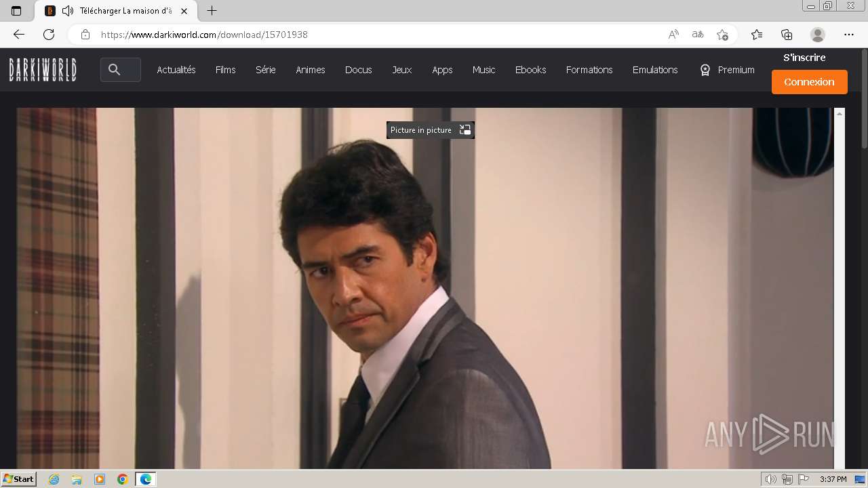
Task: Open the Actualités menu
Action: [x=176, y=70]
